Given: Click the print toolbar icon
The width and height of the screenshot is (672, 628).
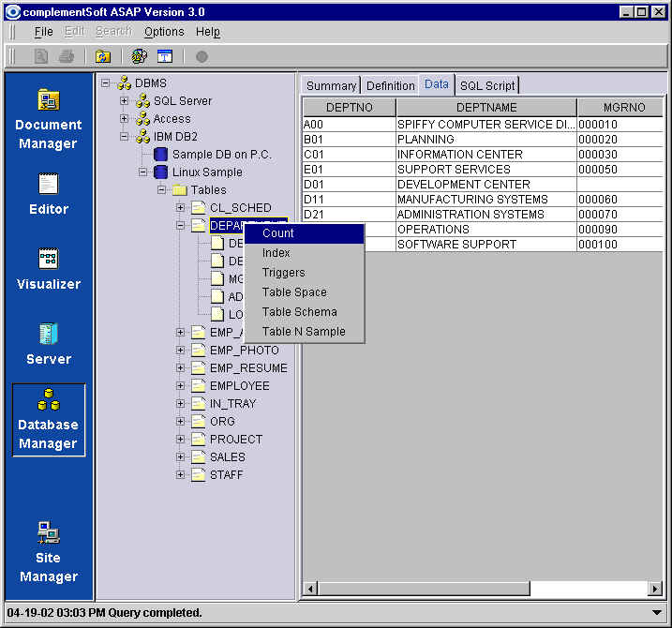Looking at the screenshot, I should tap(66, 56).
